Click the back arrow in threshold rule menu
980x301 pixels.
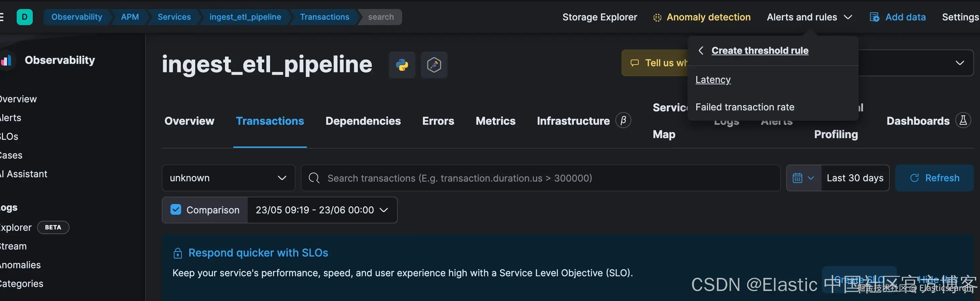(701, 51)
